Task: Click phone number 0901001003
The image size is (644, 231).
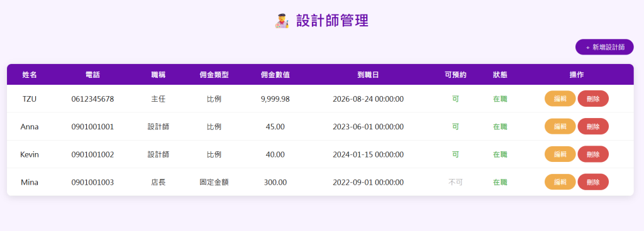Action: tap(92, 182)
